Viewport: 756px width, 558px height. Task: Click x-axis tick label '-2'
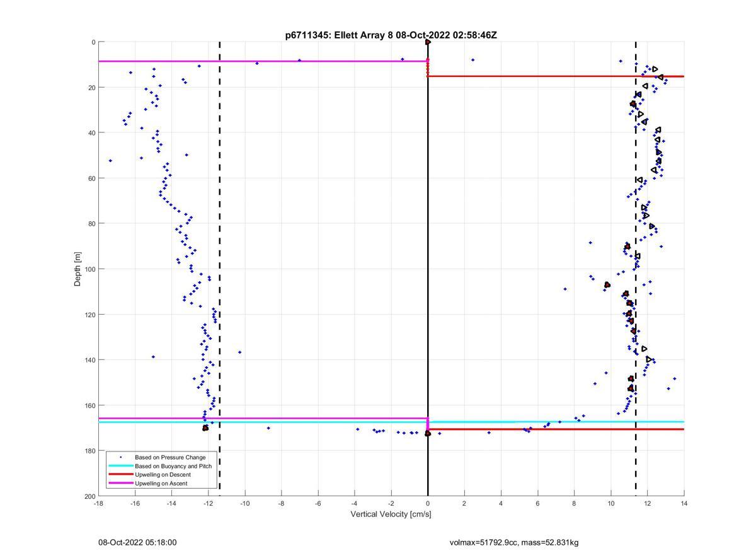[x=391, y=504]
